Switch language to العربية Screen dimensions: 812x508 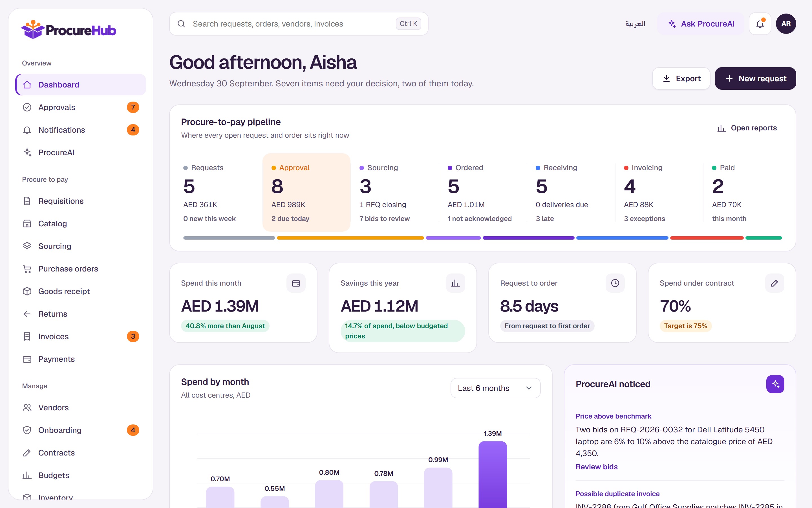click(x=635, y=24)
